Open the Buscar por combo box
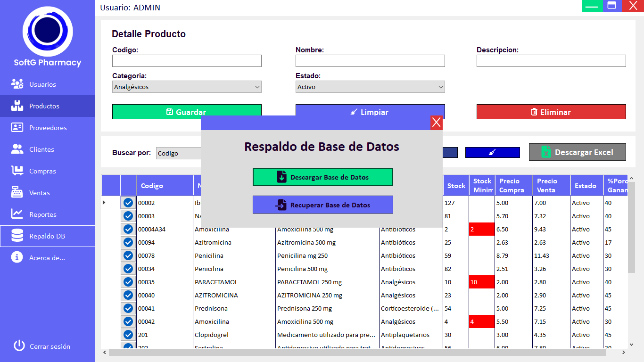 click(179, 153)
